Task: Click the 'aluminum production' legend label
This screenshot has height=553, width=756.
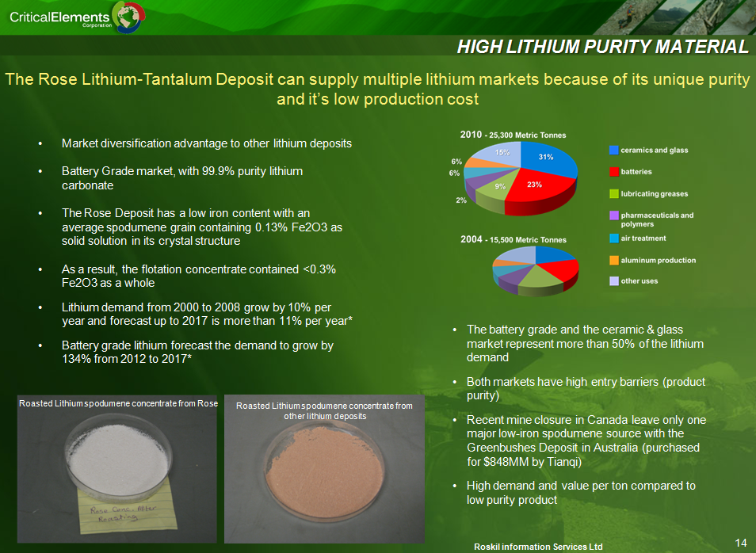Action: coord(658,261)
